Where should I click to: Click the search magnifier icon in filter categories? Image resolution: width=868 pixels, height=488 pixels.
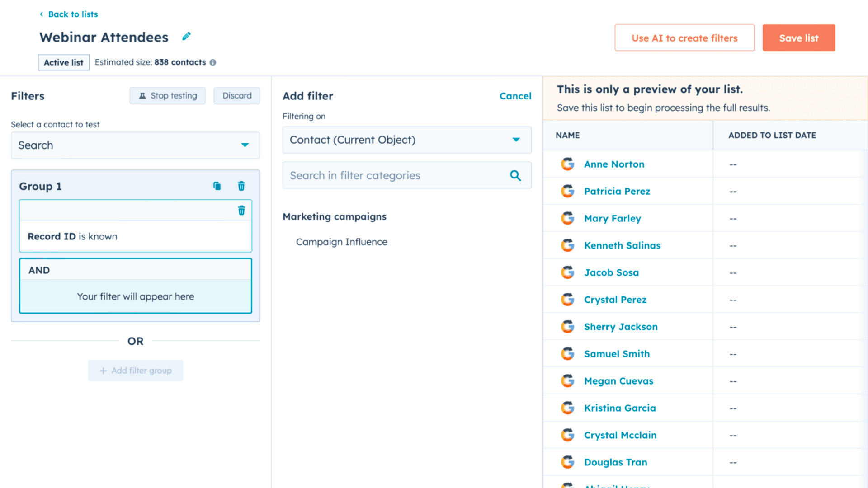(x=515, y=176)
